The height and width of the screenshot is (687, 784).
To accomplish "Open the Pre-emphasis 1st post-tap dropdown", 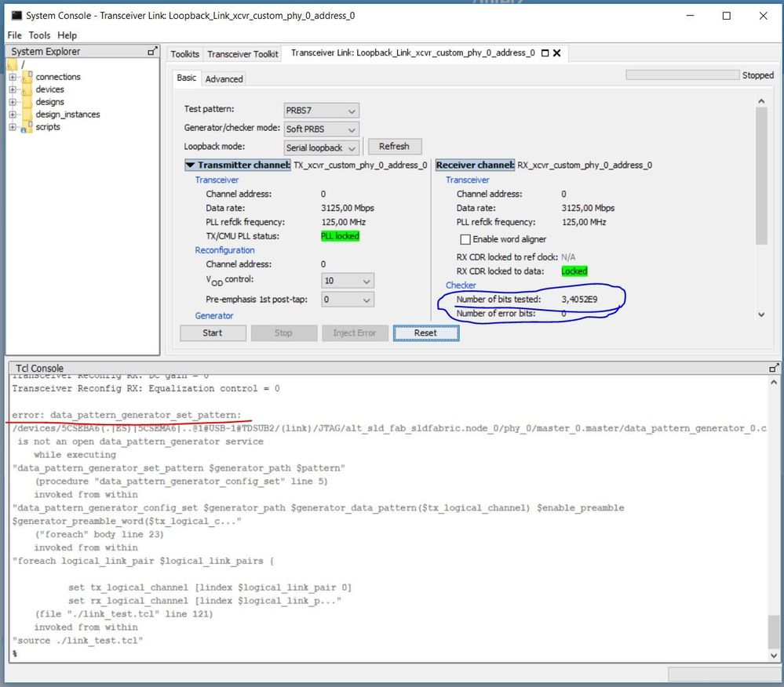I will (348, 300).
